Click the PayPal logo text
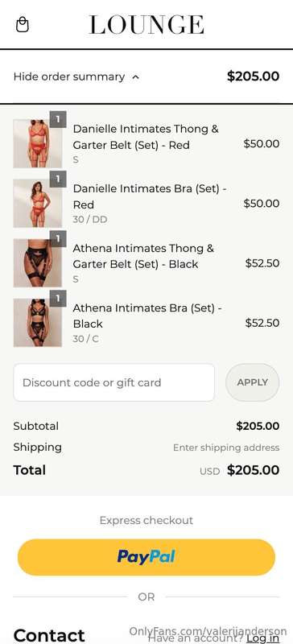 (x=146, y=557)
